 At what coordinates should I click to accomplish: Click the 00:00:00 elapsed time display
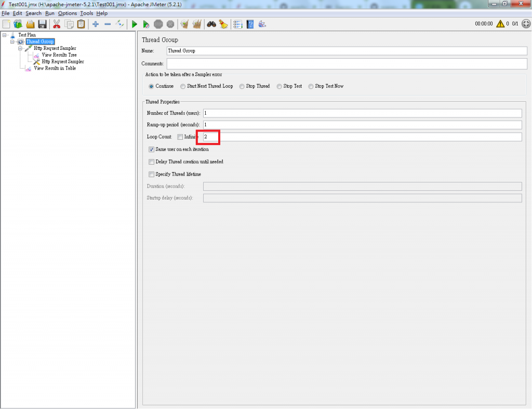[484, 24]
